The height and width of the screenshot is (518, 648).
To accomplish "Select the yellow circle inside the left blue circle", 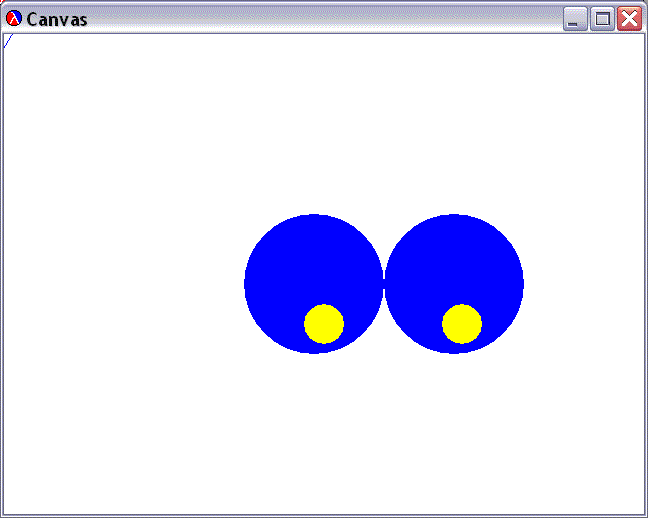I will point(324,324).
